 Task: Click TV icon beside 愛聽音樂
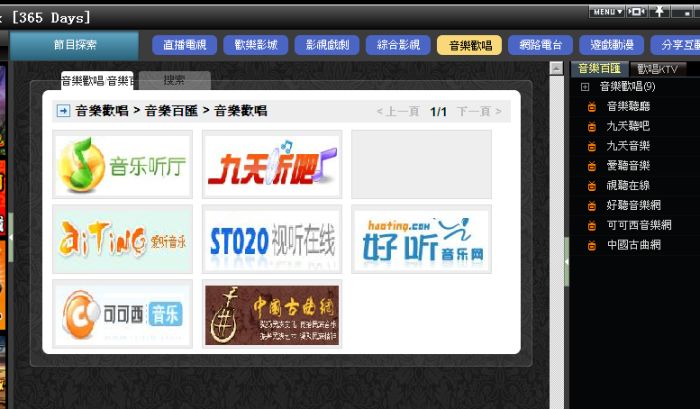coord(592,166)
